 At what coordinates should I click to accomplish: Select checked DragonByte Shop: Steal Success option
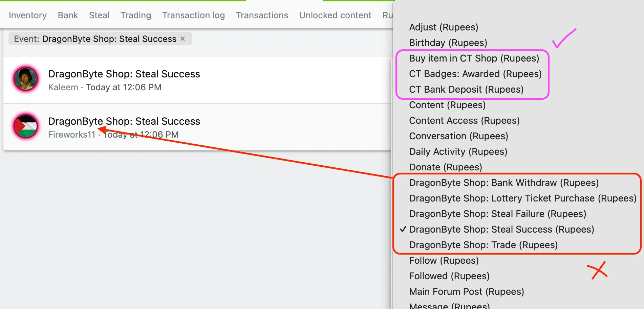pyautogui.click(x=501, y=229)
